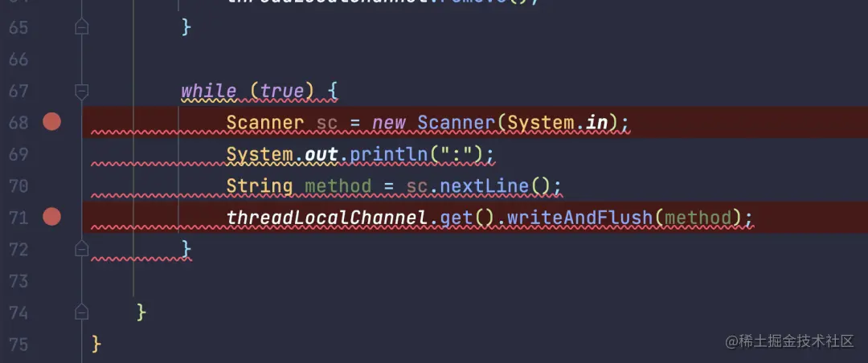868x363 pixels.
Task: Click the fold end marker on line 65
Action: [81, 27]
